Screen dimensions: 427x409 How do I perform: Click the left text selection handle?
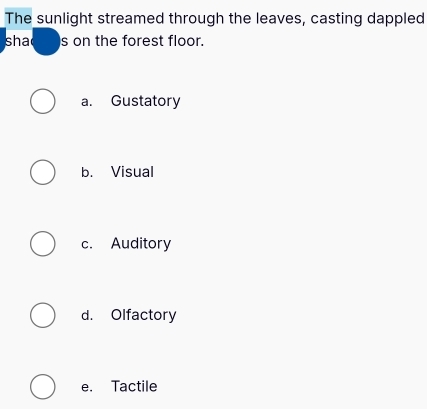coord(2,40)
